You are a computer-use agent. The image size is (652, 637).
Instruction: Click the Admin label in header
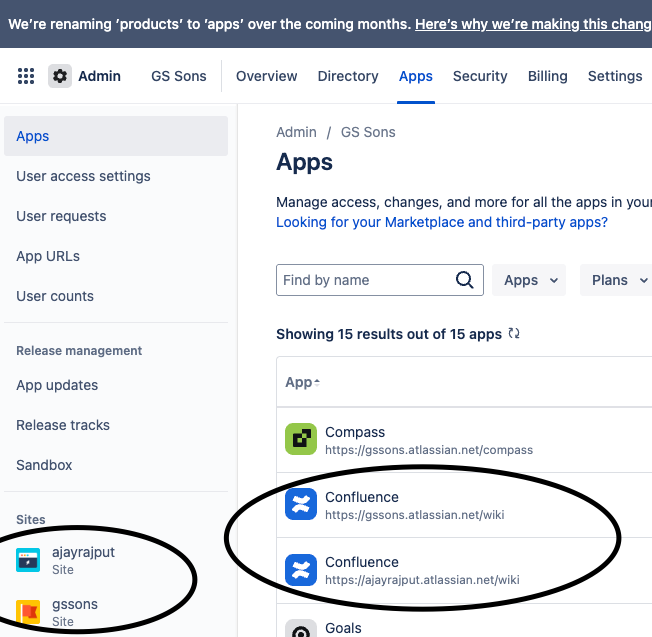[99, 76]
